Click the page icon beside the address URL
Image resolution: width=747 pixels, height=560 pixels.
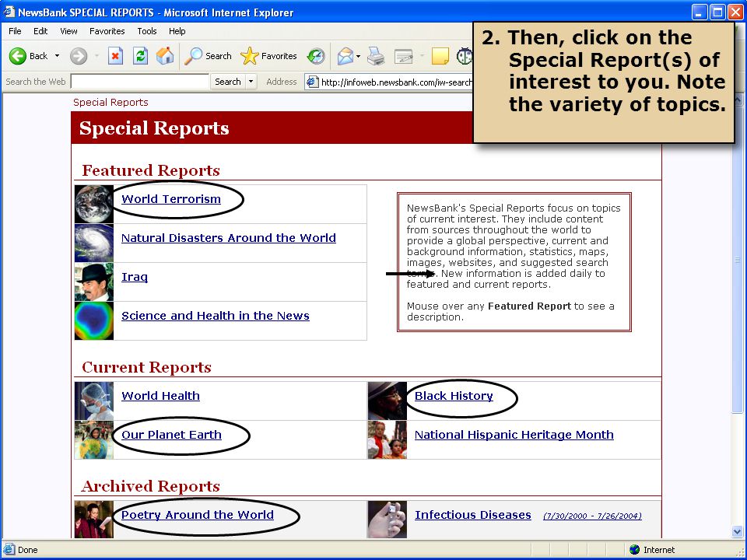point(312,82)
